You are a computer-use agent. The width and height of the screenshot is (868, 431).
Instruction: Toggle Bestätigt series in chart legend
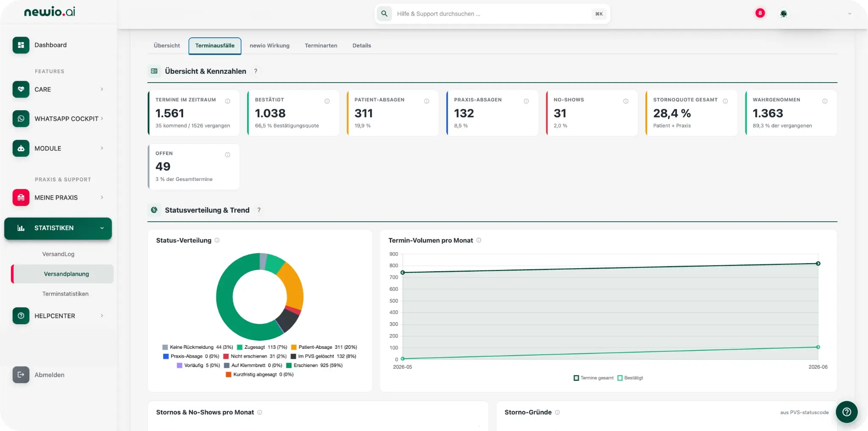(x=630, y=378)
